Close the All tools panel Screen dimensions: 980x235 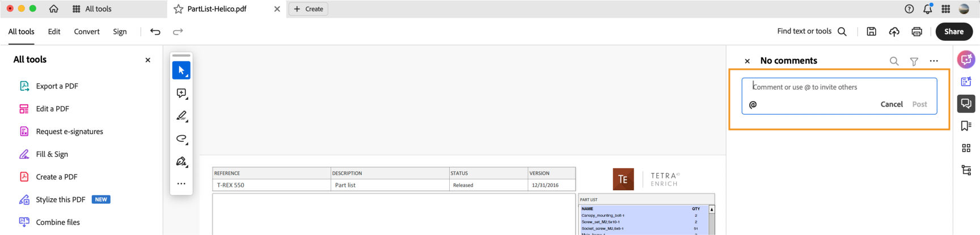[148, 60]
